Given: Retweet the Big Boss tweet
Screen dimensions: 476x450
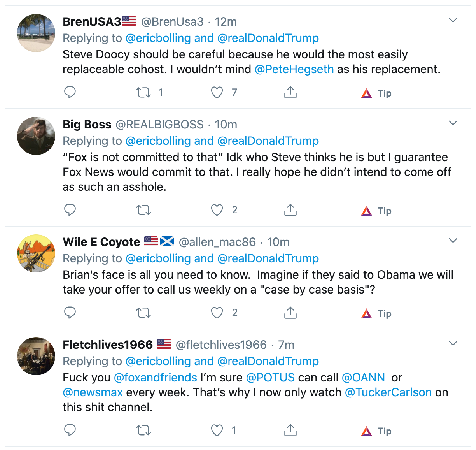Looking at the screenshot, I should click(x=143, y=210).
